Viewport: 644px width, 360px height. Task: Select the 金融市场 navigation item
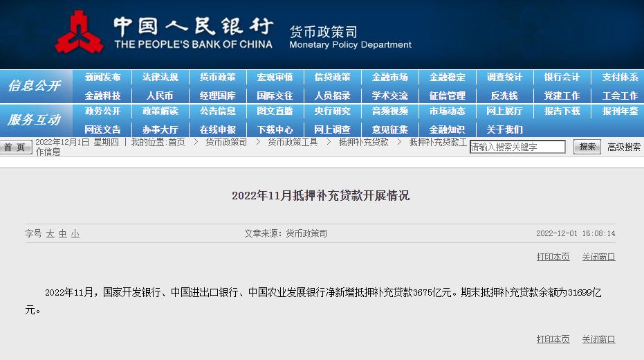pyautogui.click(x=389, y=78)
